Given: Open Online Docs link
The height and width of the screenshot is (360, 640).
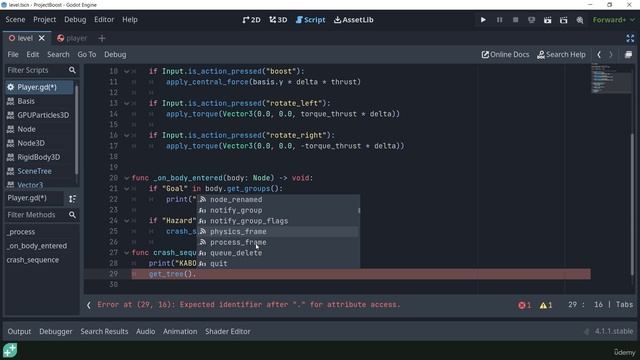Looking at the screenshot, I should pos(505,54).
